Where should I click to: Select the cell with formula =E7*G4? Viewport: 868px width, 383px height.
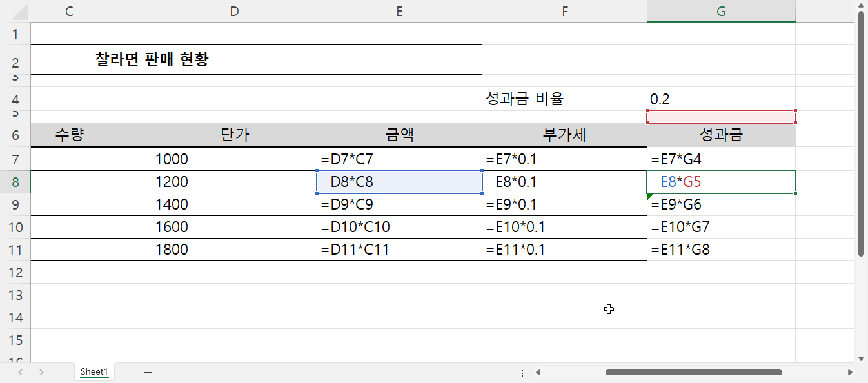click(721, 159)
